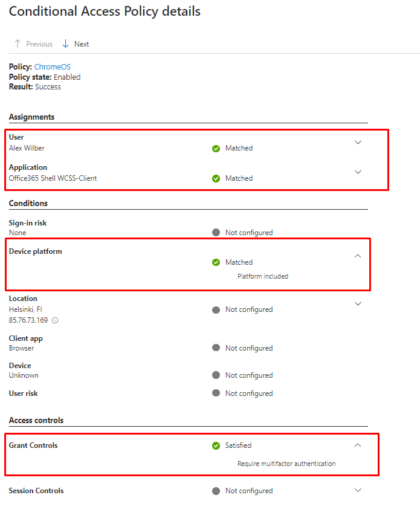Click the gray status dot for User risk
The image size is (420, 521).
(216, 393)
